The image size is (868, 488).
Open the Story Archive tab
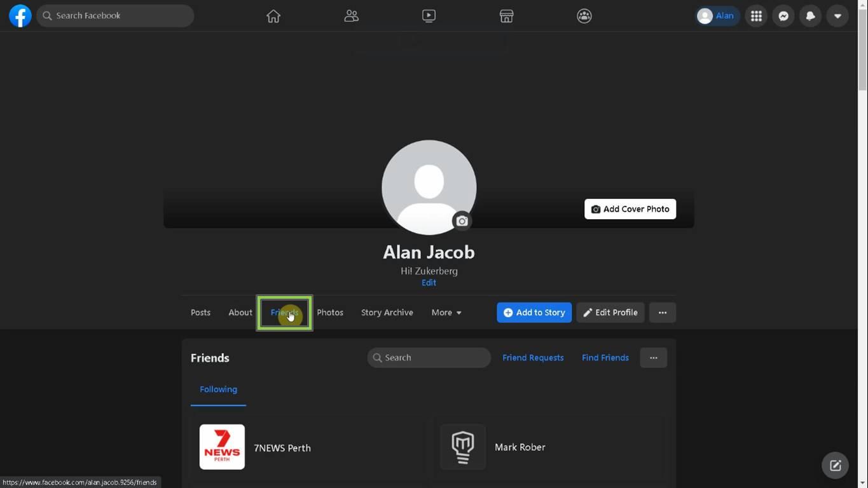tap(387, 313)
